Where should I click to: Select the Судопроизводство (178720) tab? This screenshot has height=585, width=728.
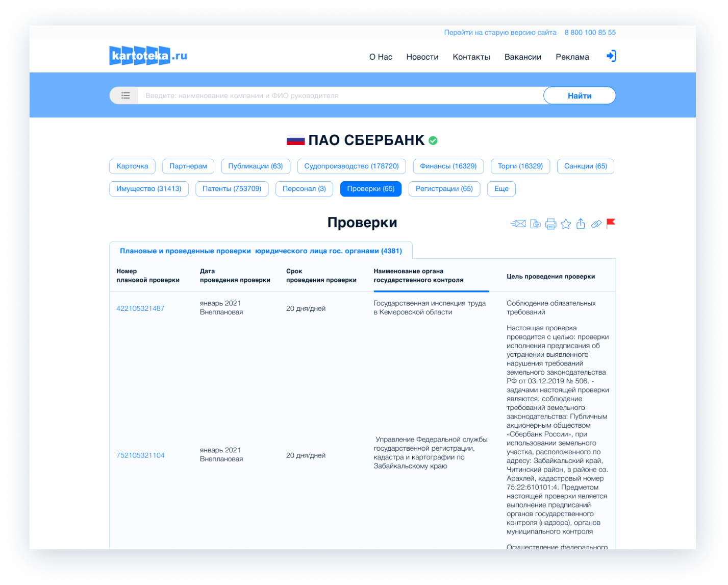pos(352,166)
